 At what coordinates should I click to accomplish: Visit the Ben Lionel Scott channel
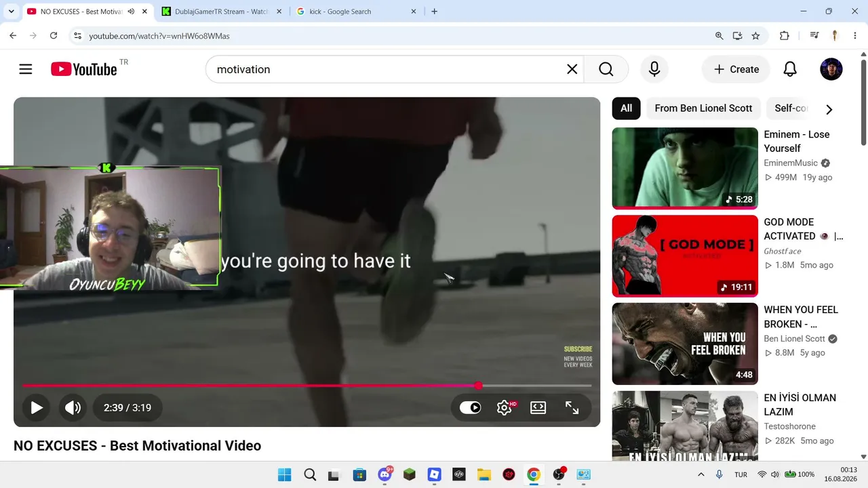[x=795, y=338]
